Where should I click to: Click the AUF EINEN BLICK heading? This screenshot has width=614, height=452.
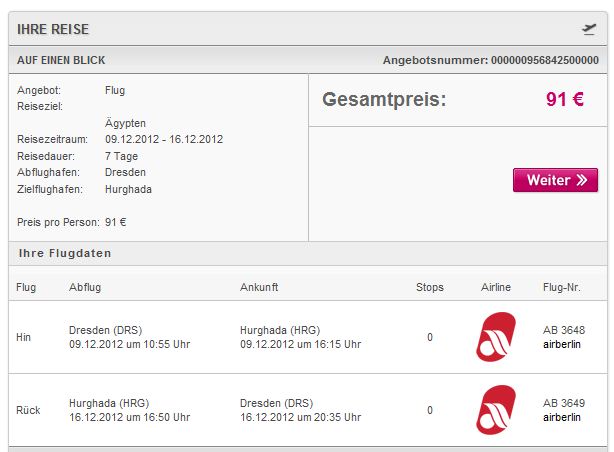point(61,60)
